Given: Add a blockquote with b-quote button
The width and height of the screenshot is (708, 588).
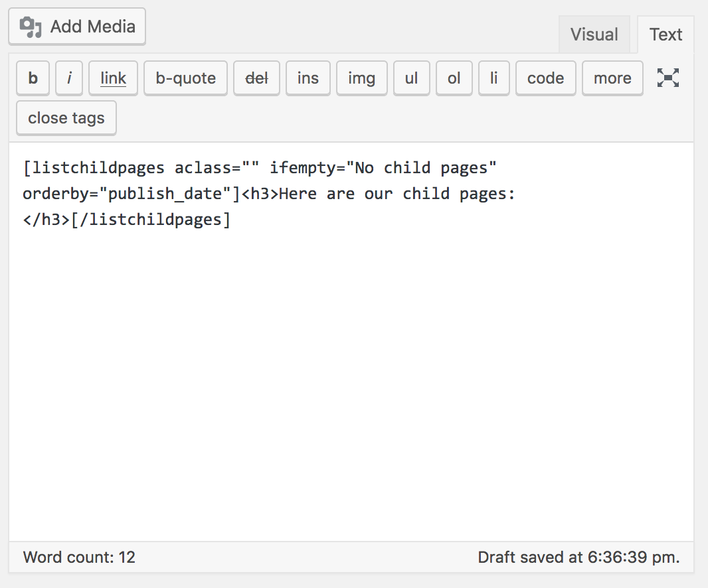Looking at the screenshot, I should 185,78.
